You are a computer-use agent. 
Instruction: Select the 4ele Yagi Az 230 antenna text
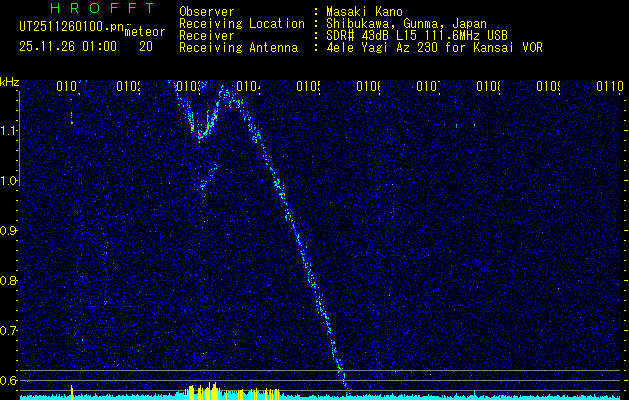click(434, 48)
